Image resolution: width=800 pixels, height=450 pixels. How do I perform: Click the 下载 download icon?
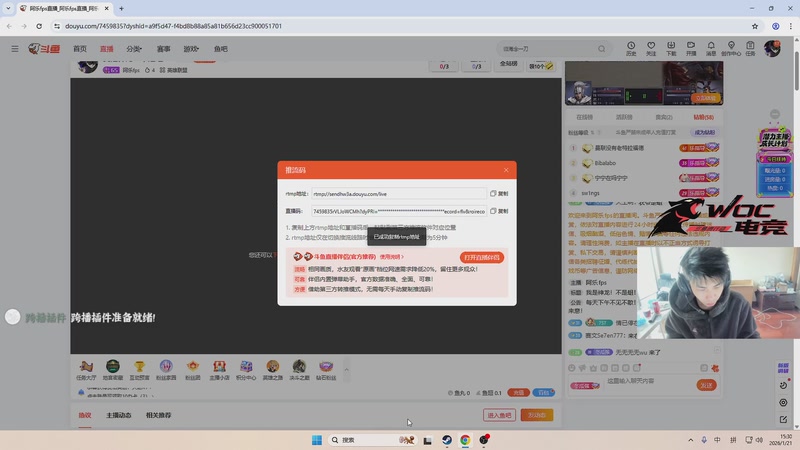671,48
